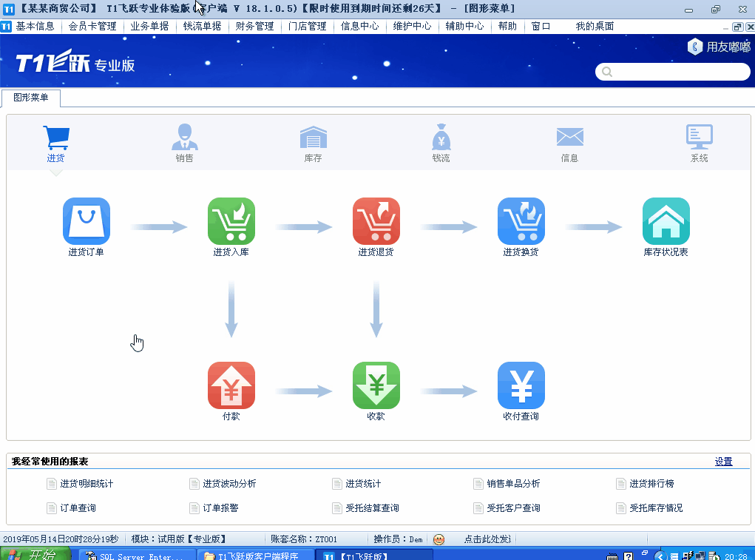Viewport: 755px width, 560px height.
Task: Click the search magnifier icon
Action: (x=607, y=72)
